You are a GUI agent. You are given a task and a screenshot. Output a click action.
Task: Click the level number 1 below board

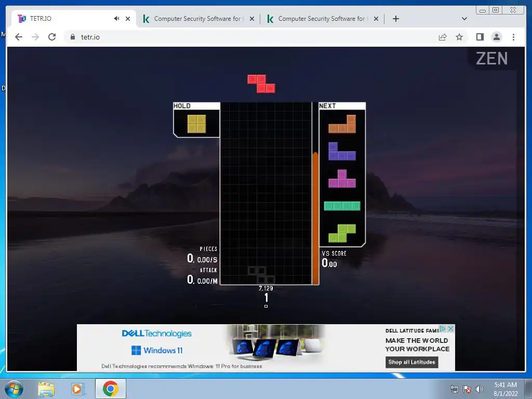[x=266, y=298]
